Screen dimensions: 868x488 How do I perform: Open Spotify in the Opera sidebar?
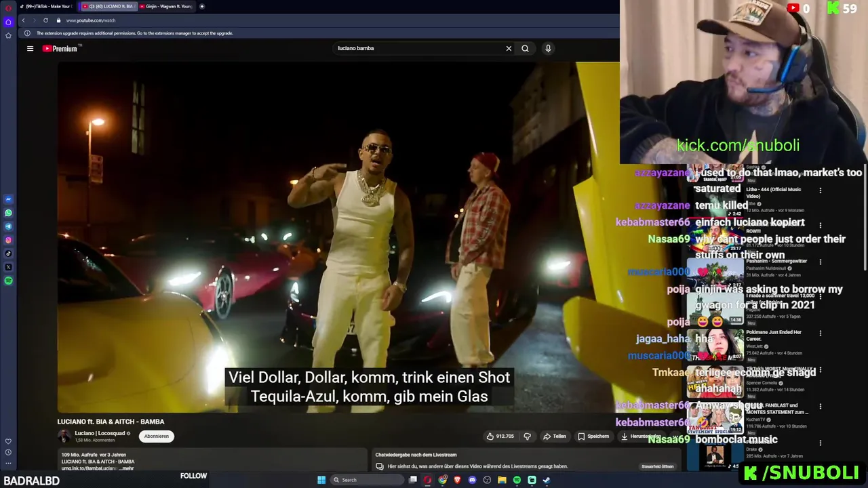click(8, 281)
